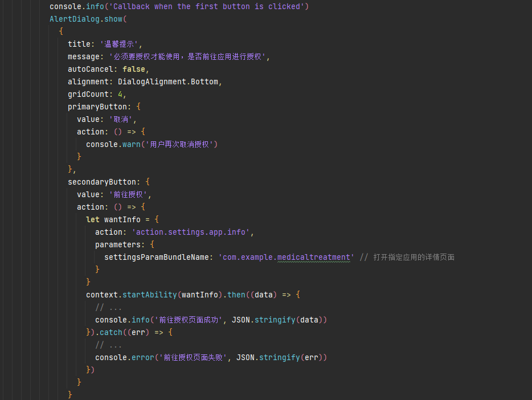Click 'Callback when the first button is clicked' string
The width and height of the screenshot is (532, 400).
coord(207,6)
